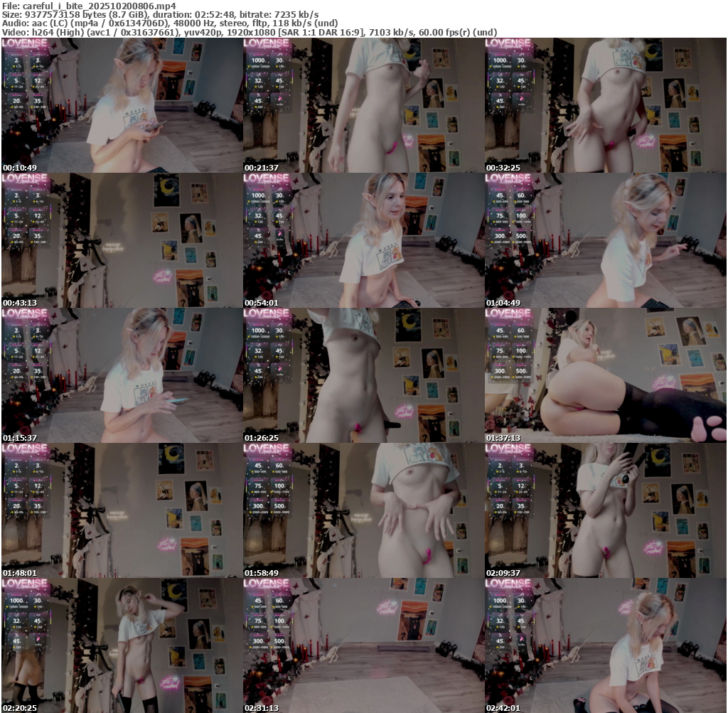Pick the 01:15:37 frame
Viewport: 728px width, 713px height.
pos(122,375)
